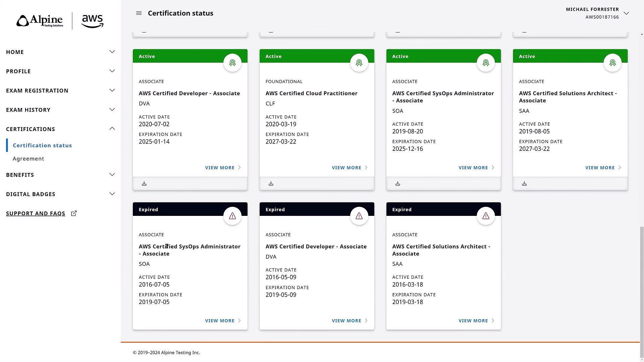Click the AWS logo in sidebar
644x362 pixels.
click(x=92, y=21)
